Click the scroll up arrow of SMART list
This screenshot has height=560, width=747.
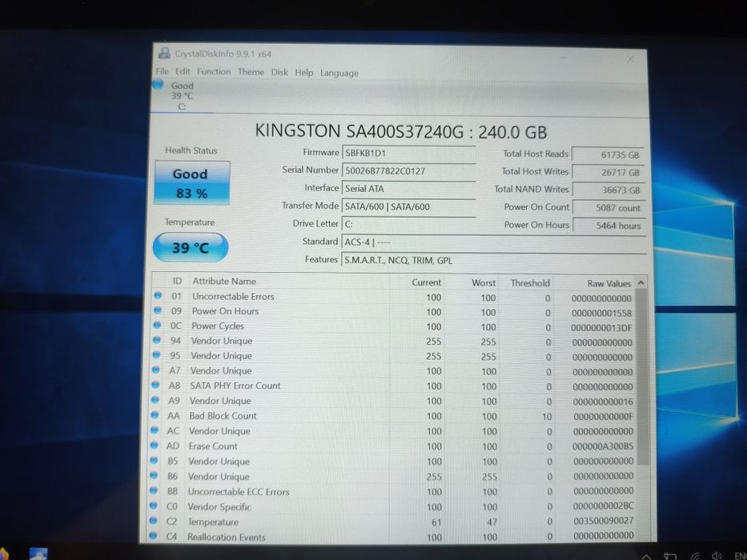click(x=641, y=283)
